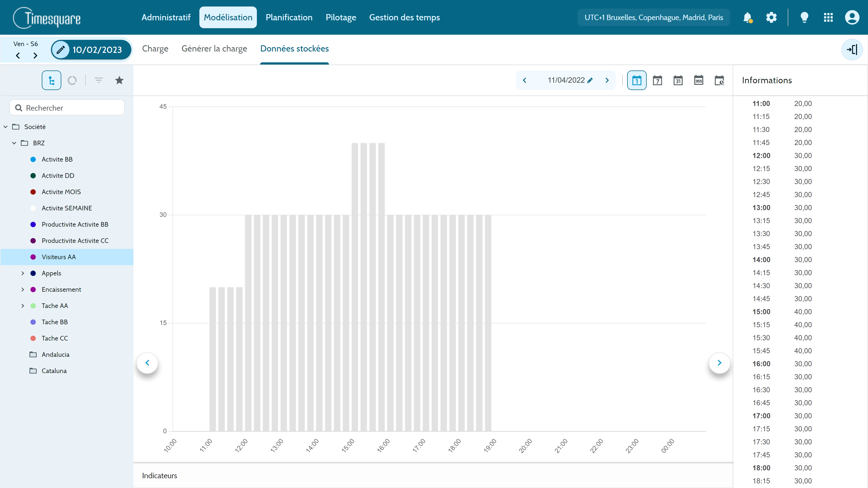Select Activite SEMAINE in tree
The height and width of the screenshot is (488, 868).
(67, 208)
